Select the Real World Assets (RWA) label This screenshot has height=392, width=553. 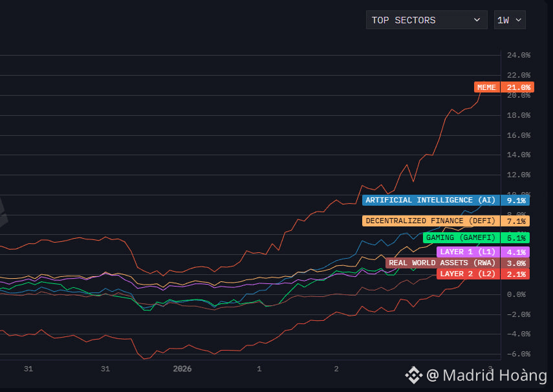[x=442, y=263]
